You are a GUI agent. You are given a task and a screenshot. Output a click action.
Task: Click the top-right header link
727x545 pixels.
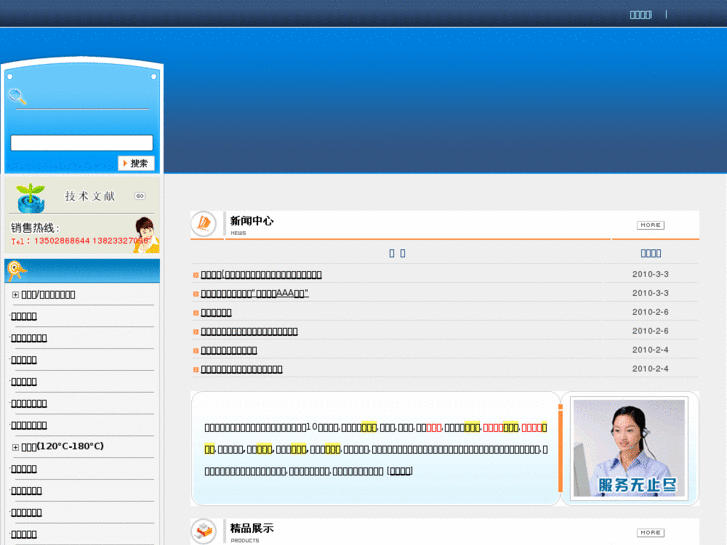[x=640, y=15]
